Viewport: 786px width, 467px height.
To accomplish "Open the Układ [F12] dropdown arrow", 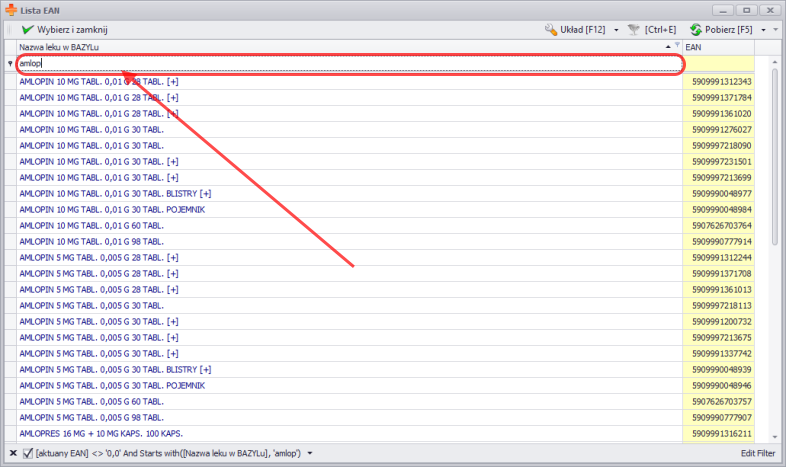I will click(616, 30).
